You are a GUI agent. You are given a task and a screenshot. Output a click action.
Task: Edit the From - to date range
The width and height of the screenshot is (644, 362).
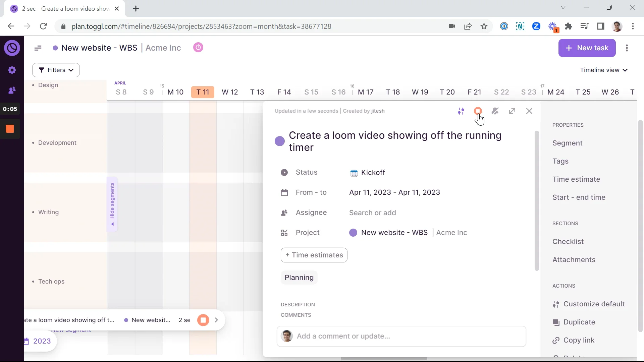point(394,192)
